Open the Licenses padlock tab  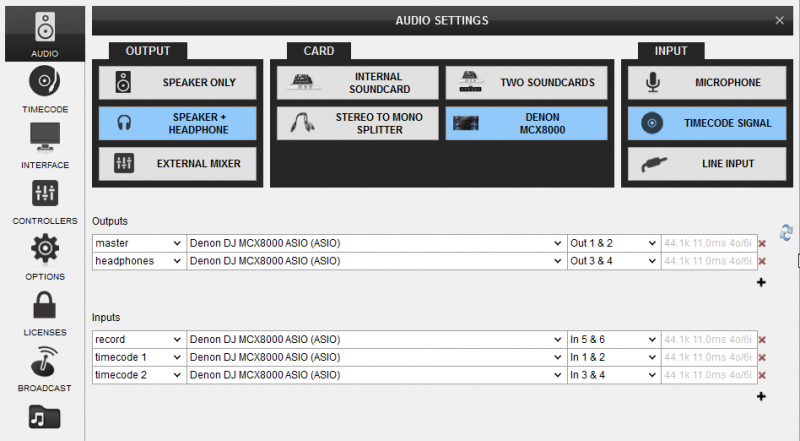(45, 313)
